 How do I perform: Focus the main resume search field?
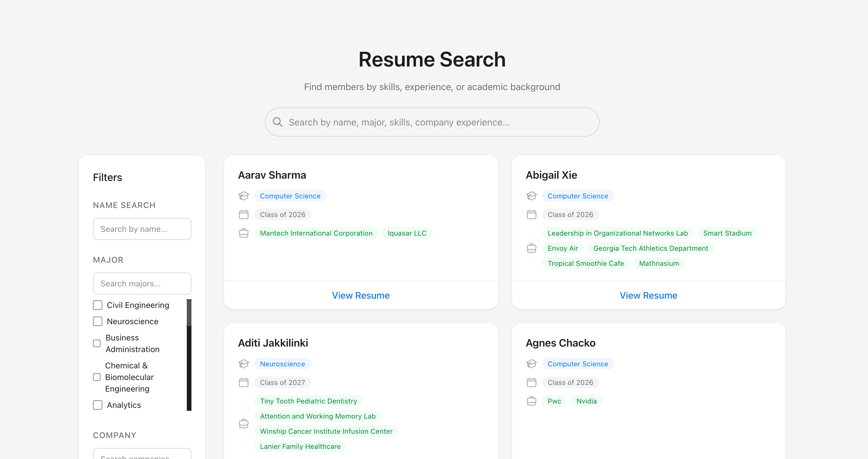pyautogui.click(x=432, y=122)
